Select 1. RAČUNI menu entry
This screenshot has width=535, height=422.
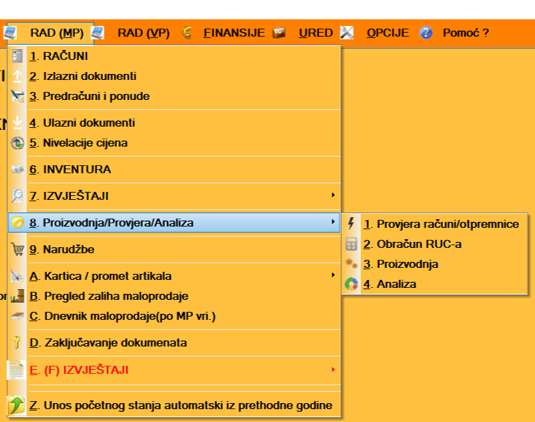(174, 56)
